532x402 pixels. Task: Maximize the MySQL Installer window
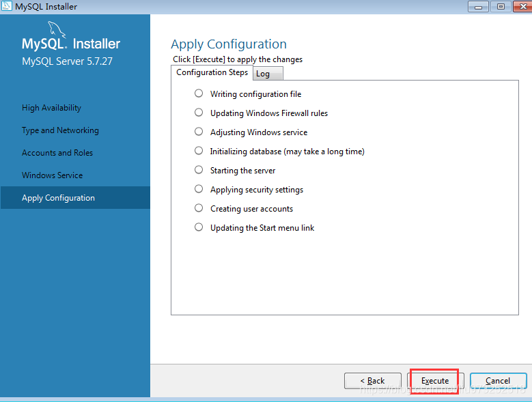501,6
